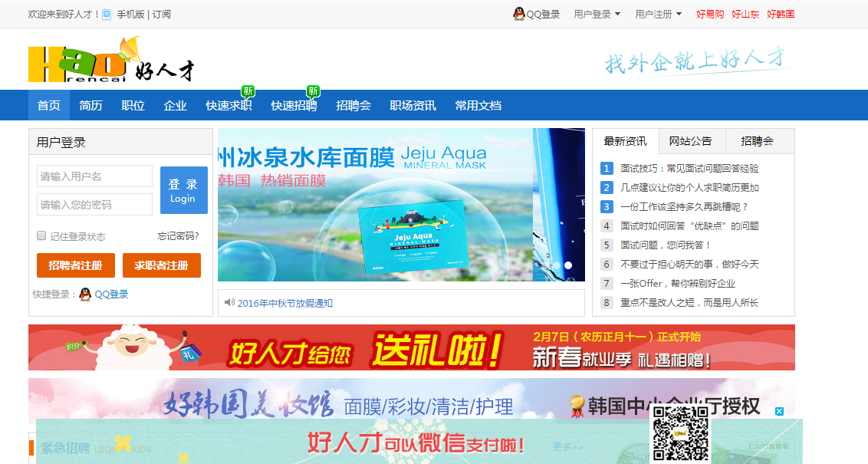
Task: Open the 2016年中秋节放假通知 notice
Action: point(285,303)
